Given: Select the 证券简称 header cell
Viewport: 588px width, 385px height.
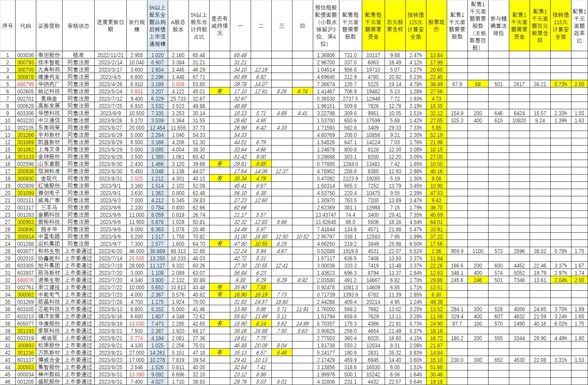Looking at the screenshot, I should (x=49, y=26).
